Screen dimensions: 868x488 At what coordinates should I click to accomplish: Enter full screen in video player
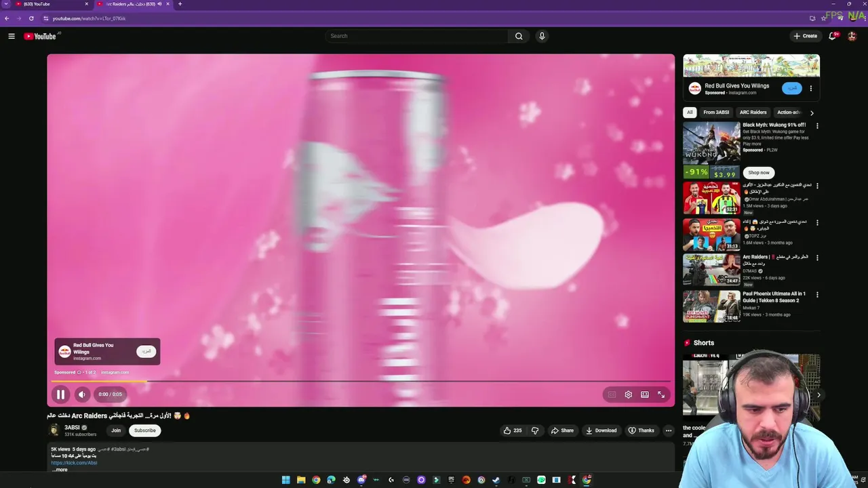[x=661, y=394]
